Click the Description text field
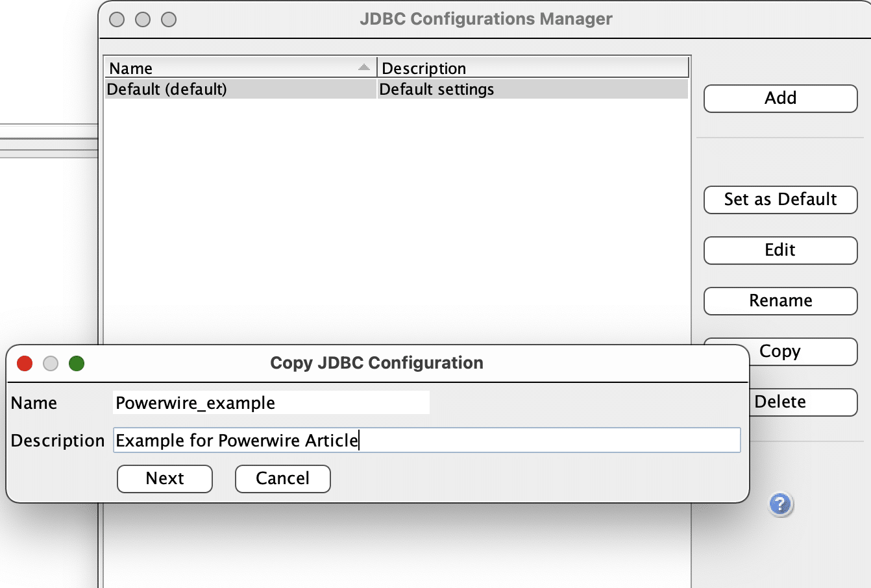 click(x=426, y=441)
